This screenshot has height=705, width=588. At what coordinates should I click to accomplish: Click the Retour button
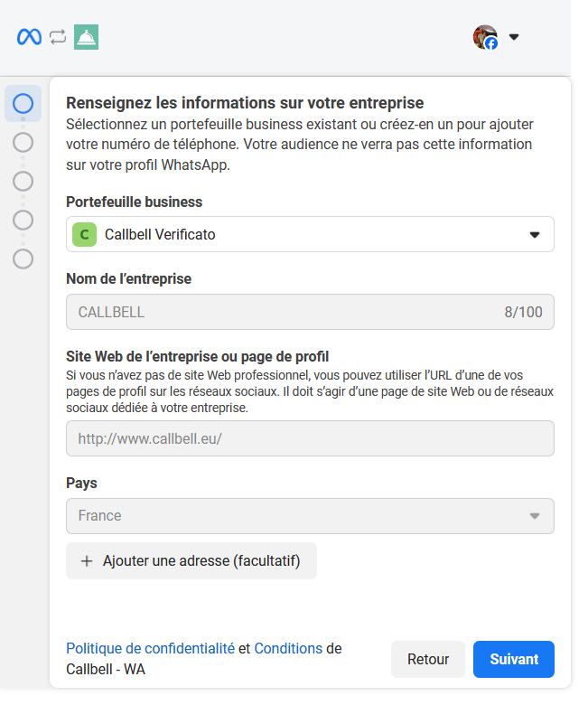point(428,659)
